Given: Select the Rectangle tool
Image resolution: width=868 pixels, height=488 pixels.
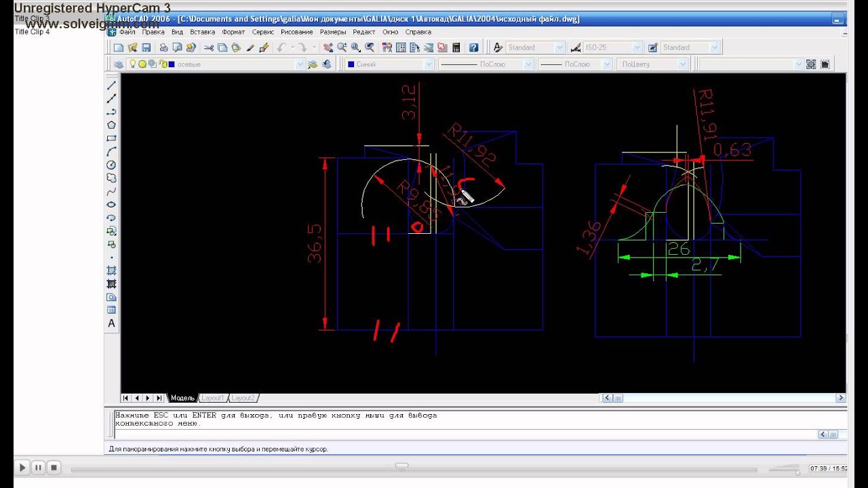Looking at the screenshot, I should (112, 138).
